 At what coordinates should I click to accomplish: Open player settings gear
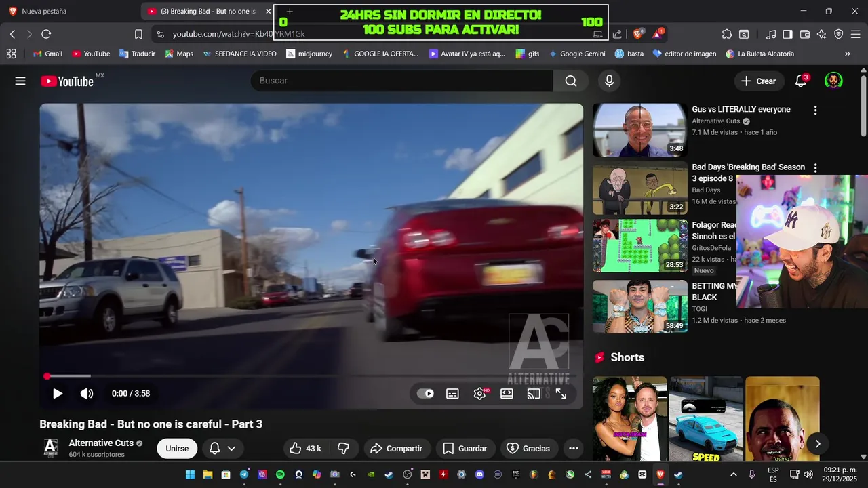[x=479, y=393]
